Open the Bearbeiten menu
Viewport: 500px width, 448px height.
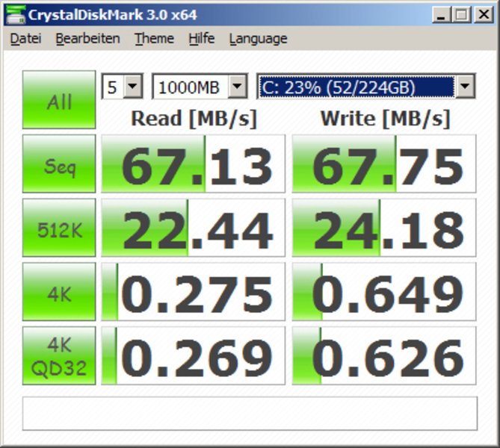click(87, 39)
